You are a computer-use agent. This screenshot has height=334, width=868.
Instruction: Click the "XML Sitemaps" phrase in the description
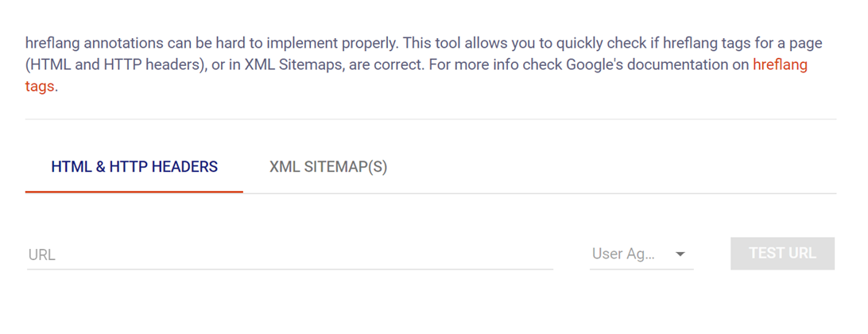click(293, 65)
